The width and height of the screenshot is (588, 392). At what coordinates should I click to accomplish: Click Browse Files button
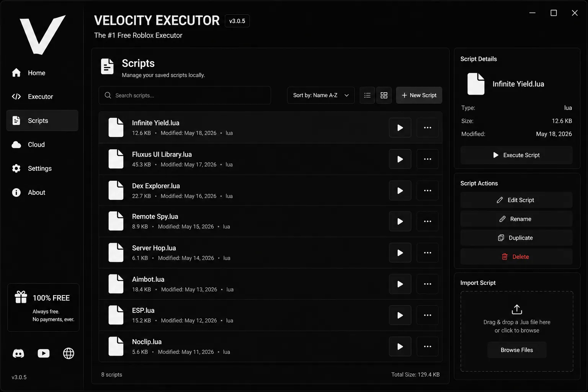coord(517,350)
